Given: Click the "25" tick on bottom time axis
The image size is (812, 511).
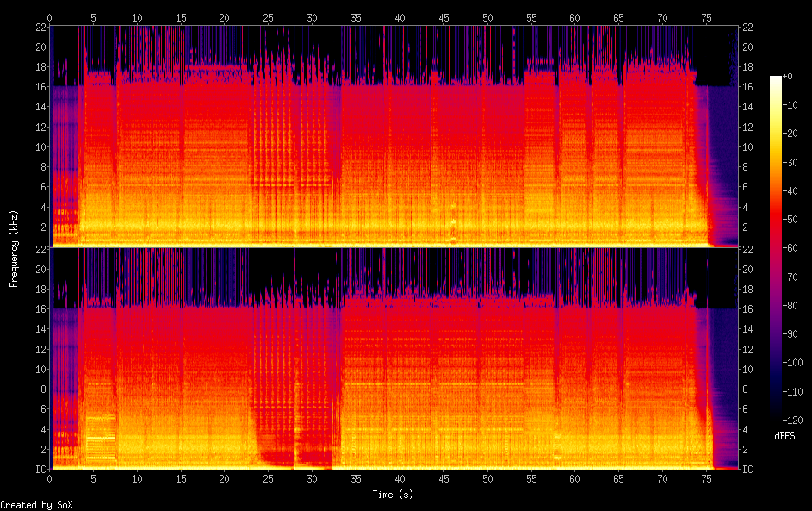Looking at the screenshot, I should point(268,477).
